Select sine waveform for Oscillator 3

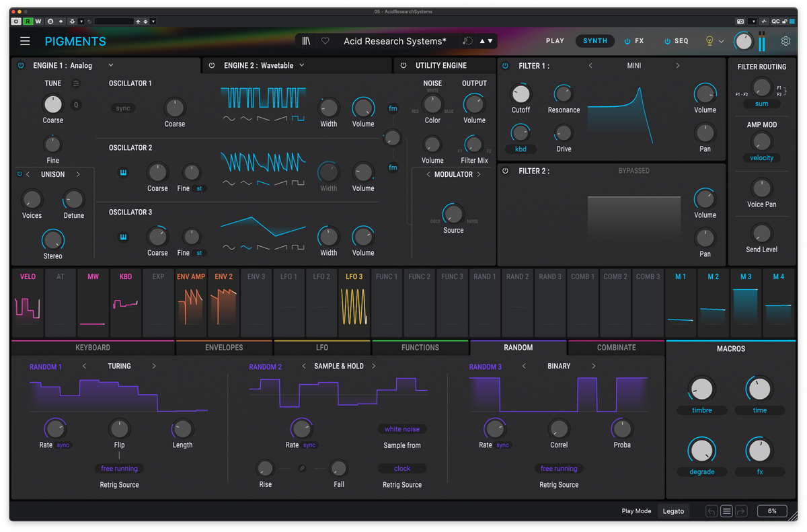pyautogui.click(x=229, y=248)
